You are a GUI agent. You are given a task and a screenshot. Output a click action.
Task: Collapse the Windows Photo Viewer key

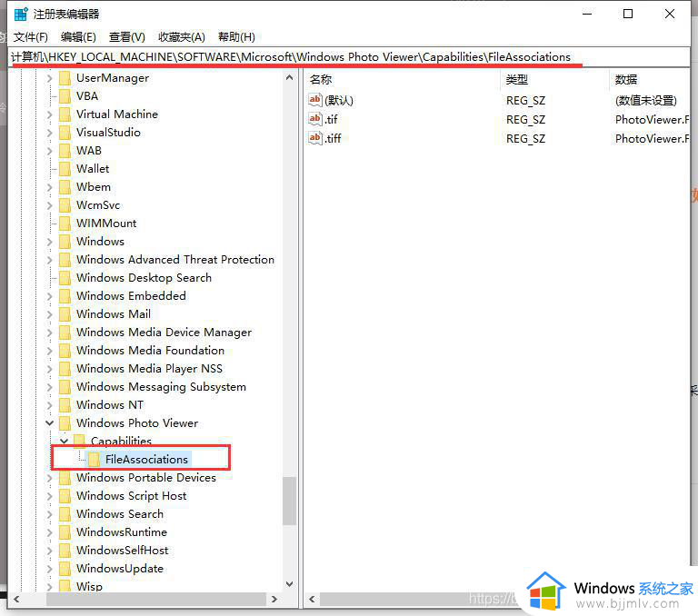[49, 423]
